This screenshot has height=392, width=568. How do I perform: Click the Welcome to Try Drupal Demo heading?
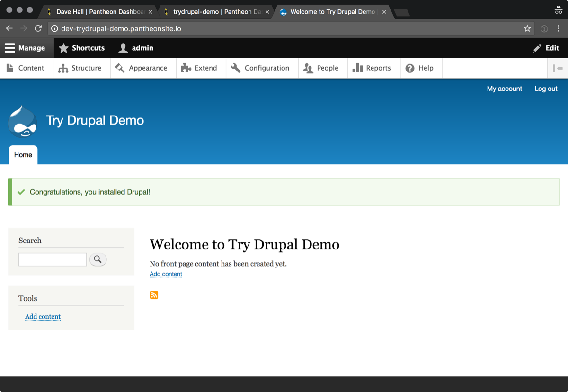[x=244, y=244]
